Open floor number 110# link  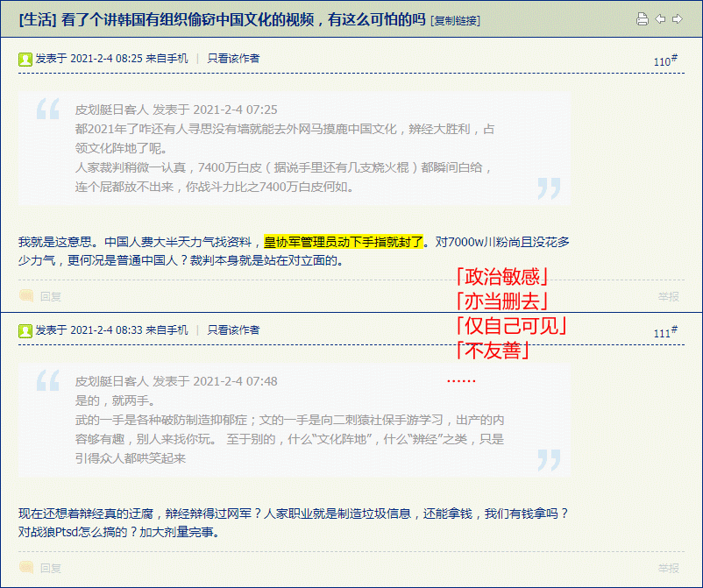point(665,60)
